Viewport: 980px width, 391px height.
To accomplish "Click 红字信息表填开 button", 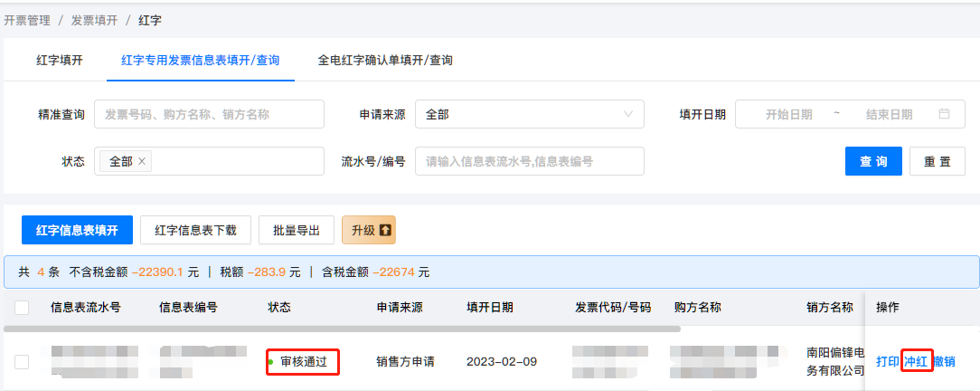I will coord(77,230).
